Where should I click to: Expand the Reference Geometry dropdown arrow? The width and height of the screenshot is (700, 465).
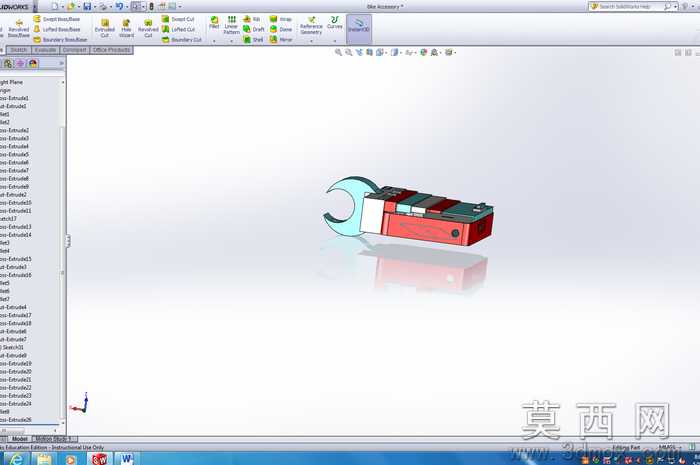point(311,41)
